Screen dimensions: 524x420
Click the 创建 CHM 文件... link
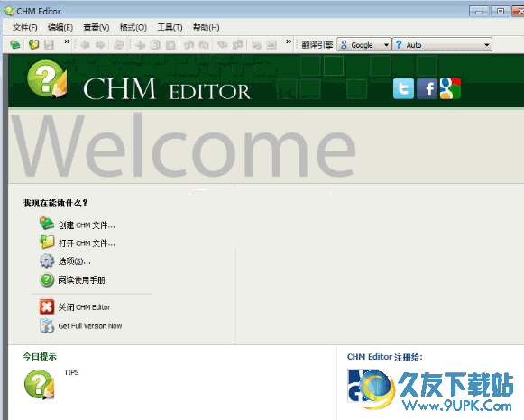(x=87, y=225)
